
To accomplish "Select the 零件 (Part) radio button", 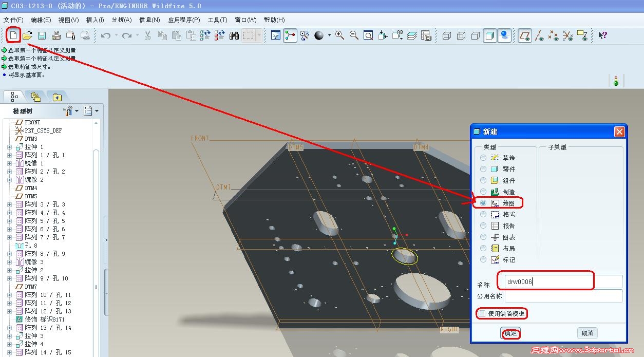I will tap(483, 169).
